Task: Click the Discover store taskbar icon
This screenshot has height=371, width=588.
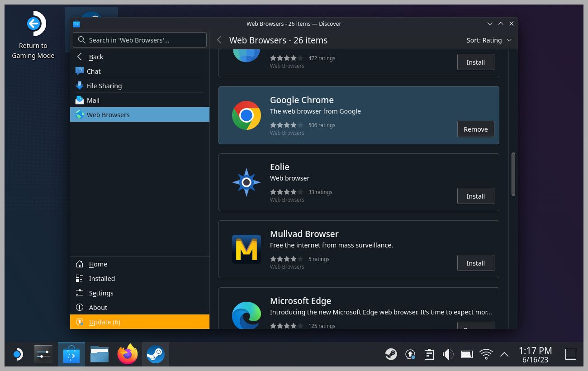Action: 71,354
